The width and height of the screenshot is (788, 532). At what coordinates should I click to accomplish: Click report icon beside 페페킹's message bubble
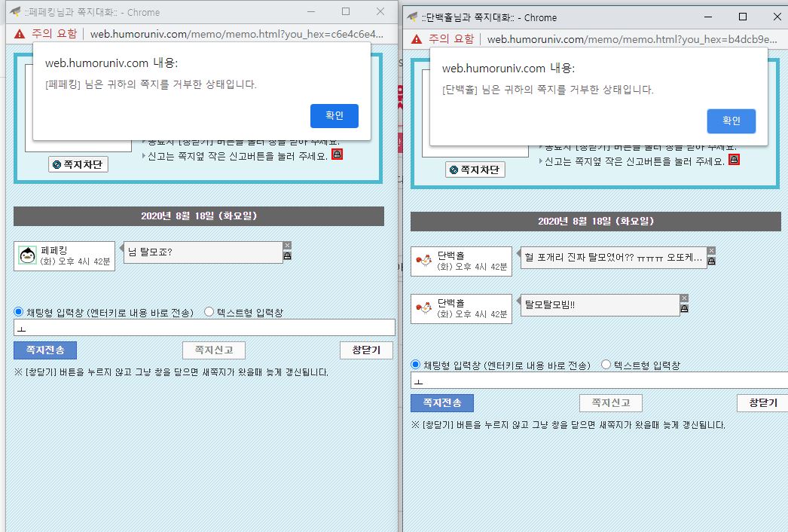(x=287, y=256)
